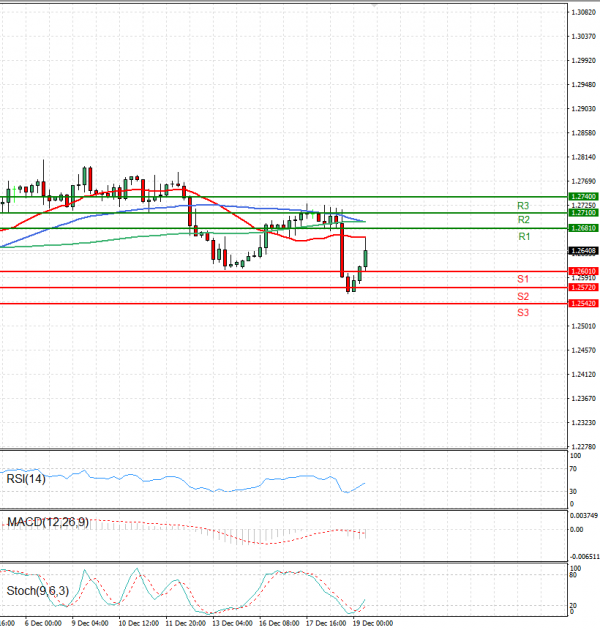Click the 1.26810 price tag
This screenshot has height=630, width=600.
point(584,228)
